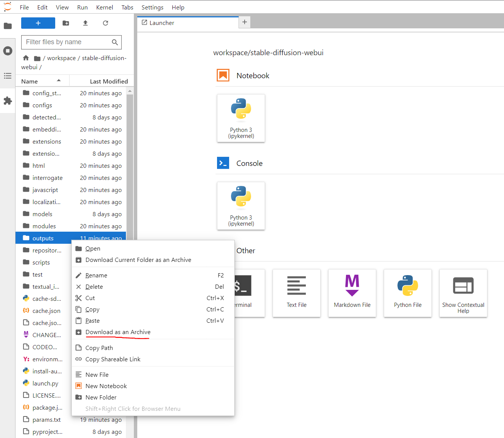Open the Running Terminals and Kernels sidebar
504x438 pixels.
8,51
